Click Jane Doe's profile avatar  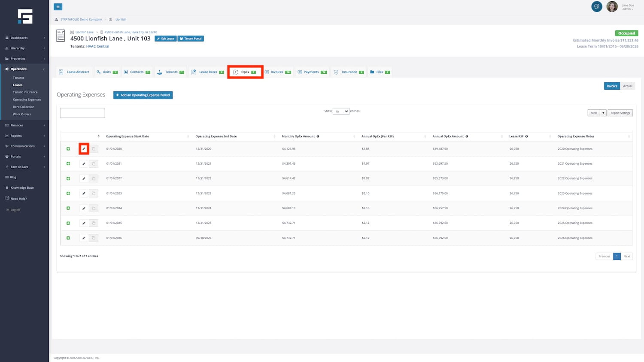(x=612, y=7)
